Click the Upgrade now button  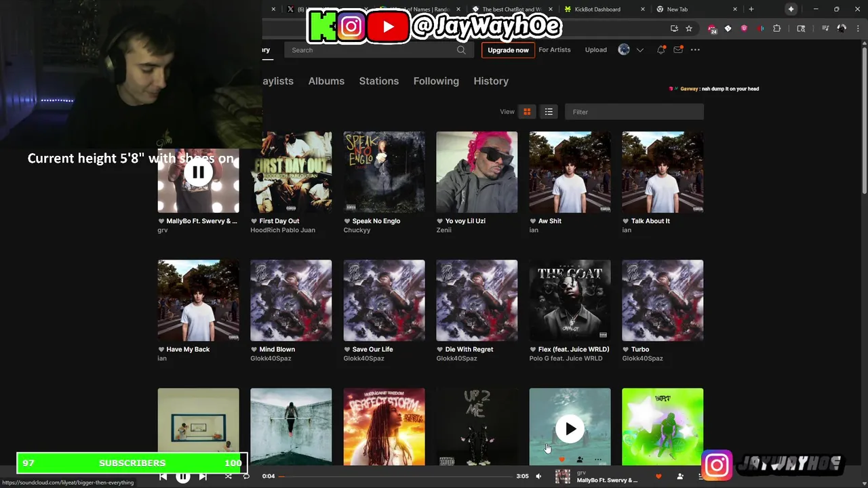508,50
